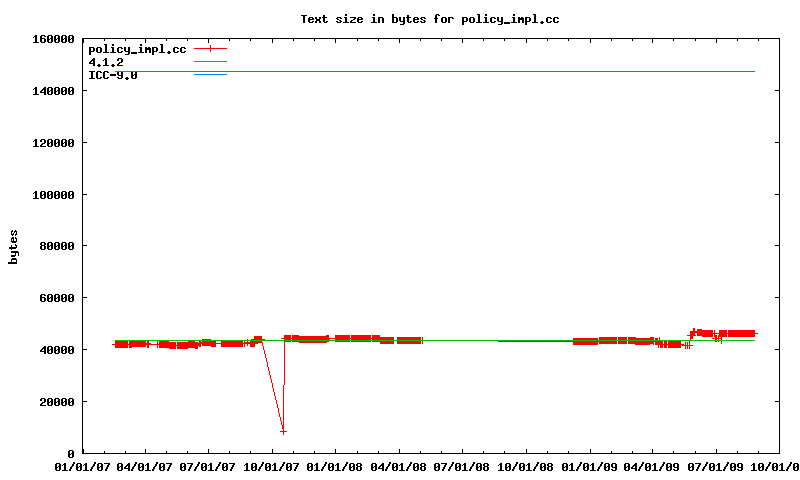
Task: Select the policy_impl.cc legend label
Action: tap(138, 49)
